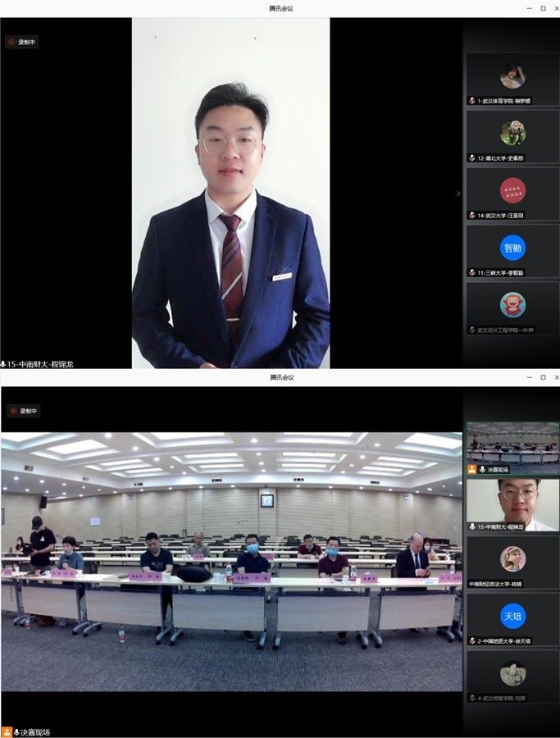This screenshot has width=560, height=738.
Task: Select the 智勤 avatar participant tile
Action: coord(512,250)
